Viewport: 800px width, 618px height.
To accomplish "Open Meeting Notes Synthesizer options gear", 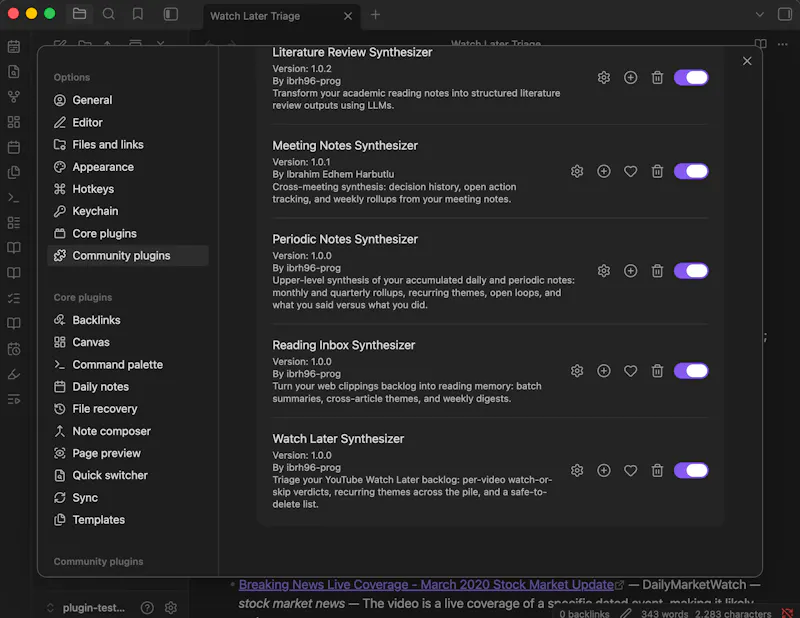I will 577,171.
